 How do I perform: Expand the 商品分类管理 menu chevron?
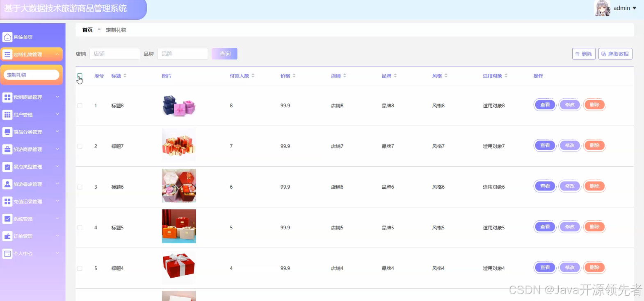tap(57, 132)
